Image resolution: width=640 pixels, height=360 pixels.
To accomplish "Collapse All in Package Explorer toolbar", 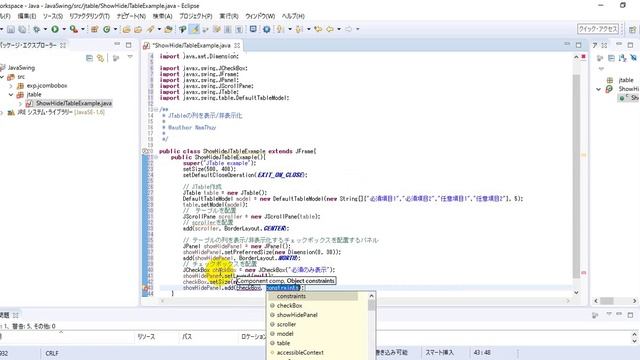I will click(x=89, y=58).
